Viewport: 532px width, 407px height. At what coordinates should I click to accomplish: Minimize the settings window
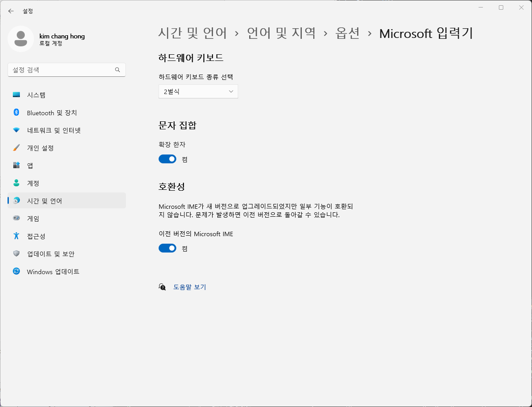[x=481, y=8]
